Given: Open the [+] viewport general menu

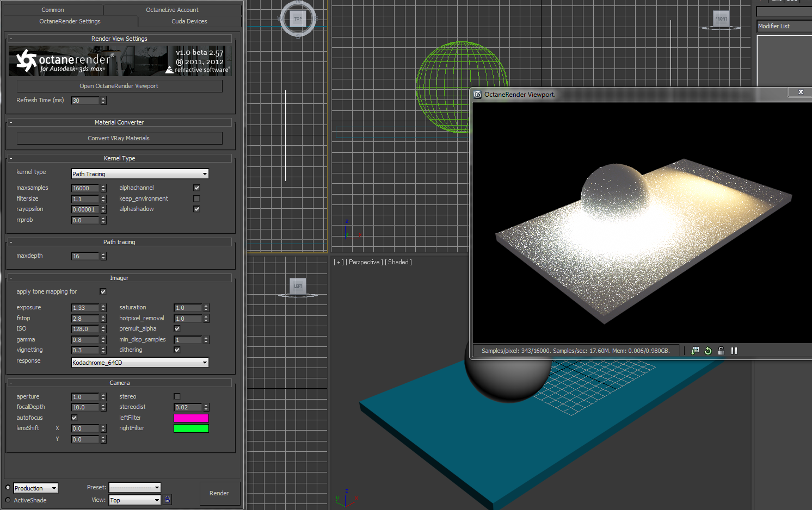Looking at the screenshot, I should [x=339, y=262].
